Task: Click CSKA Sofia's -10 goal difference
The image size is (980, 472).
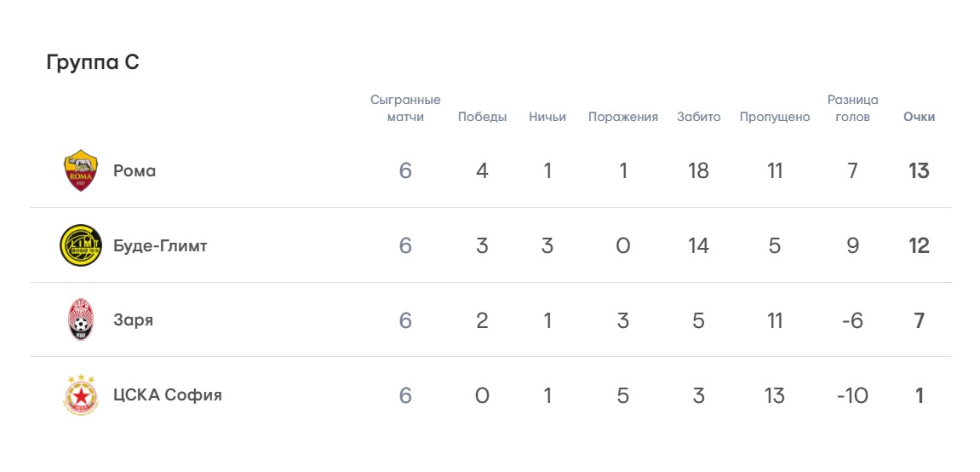Action: (852, 395)
